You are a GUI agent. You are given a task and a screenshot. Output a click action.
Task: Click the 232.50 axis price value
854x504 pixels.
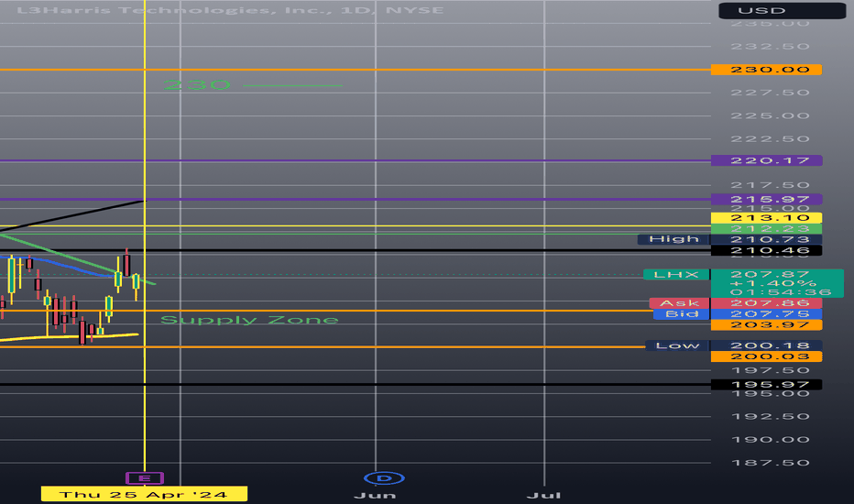(770, 47)
